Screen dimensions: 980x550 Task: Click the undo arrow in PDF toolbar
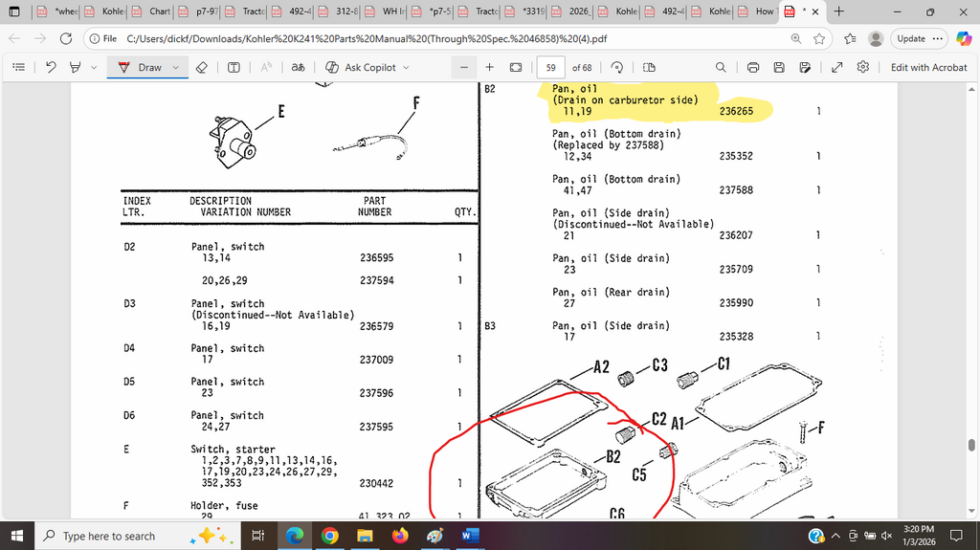51,67
